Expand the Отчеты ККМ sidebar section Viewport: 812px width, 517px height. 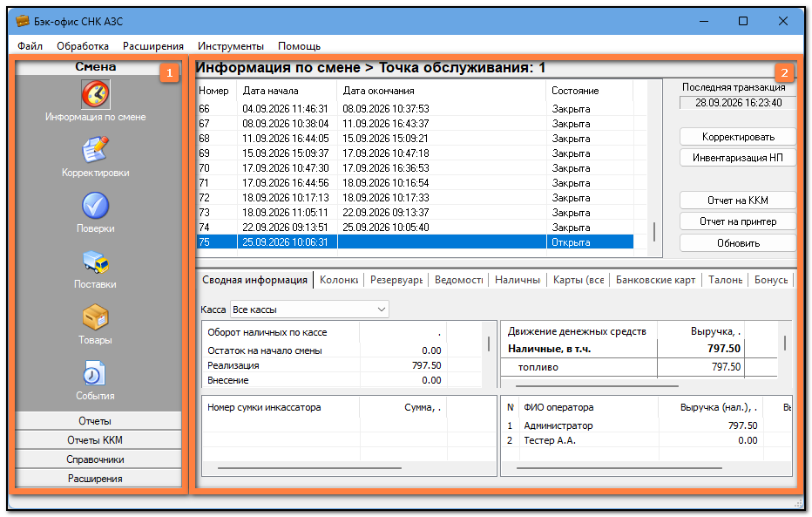[x=98, y=439]
